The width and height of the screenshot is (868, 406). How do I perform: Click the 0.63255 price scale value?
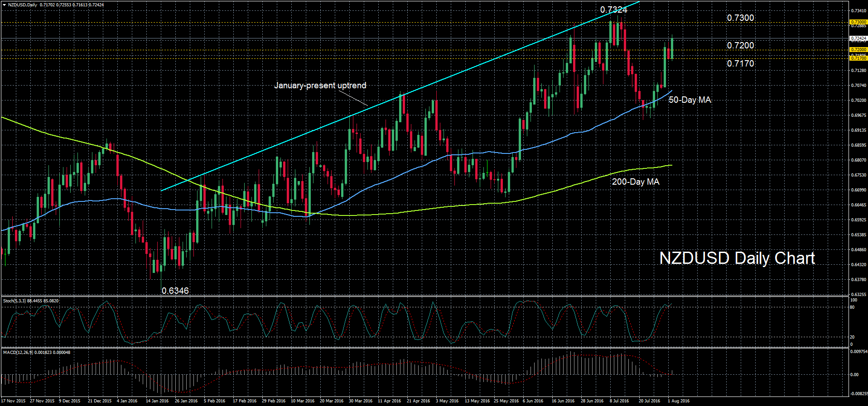click(x=858, y=294)
